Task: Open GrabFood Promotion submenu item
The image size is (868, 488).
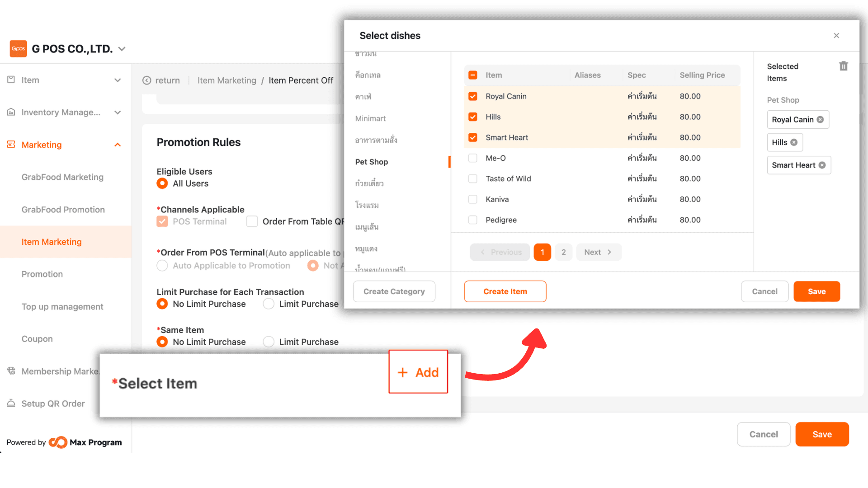Action: [63, 210]
